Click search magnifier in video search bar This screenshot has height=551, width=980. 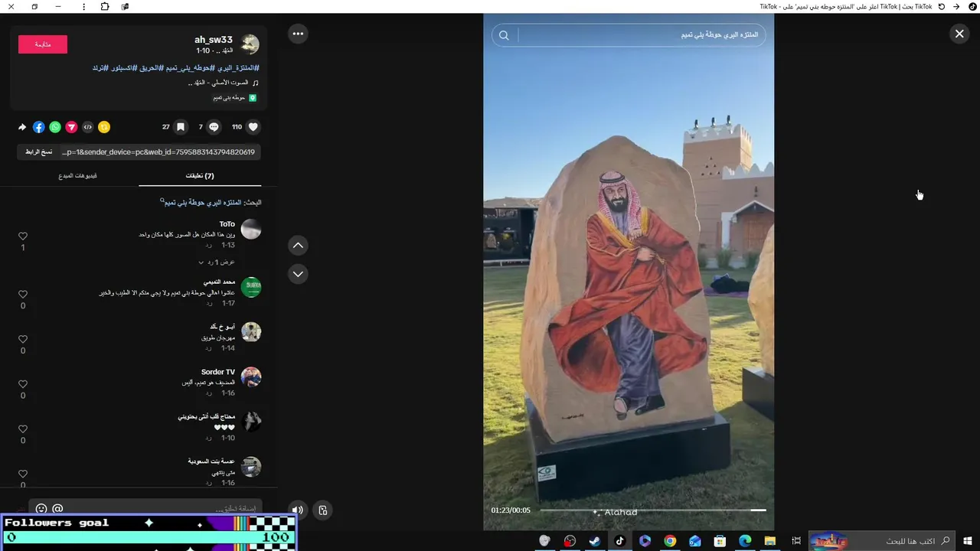pos(504,35)
